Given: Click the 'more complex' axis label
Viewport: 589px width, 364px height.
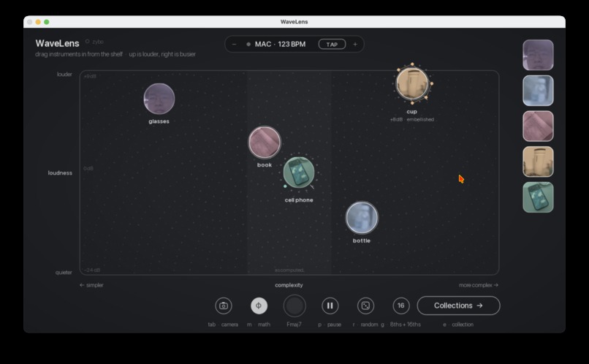Looking at the screenshot, I should [479, 285].
